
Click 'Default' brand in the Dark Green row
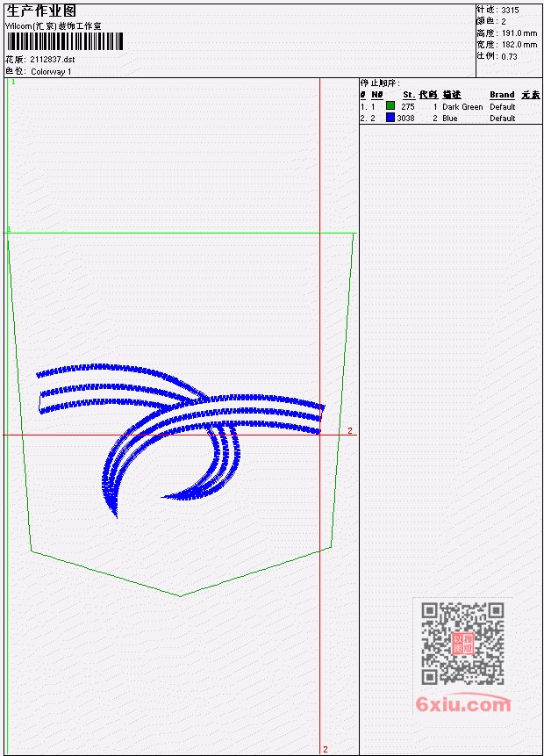pyautogui.click(x=503, y=107)
